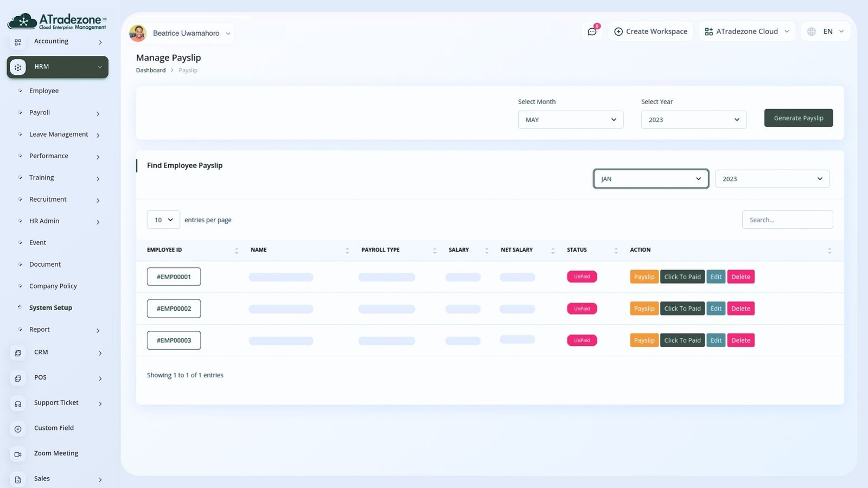868x488 pixels.
Task: Open the Select Month MAY dropdown
Action: (x=570, y=120)
